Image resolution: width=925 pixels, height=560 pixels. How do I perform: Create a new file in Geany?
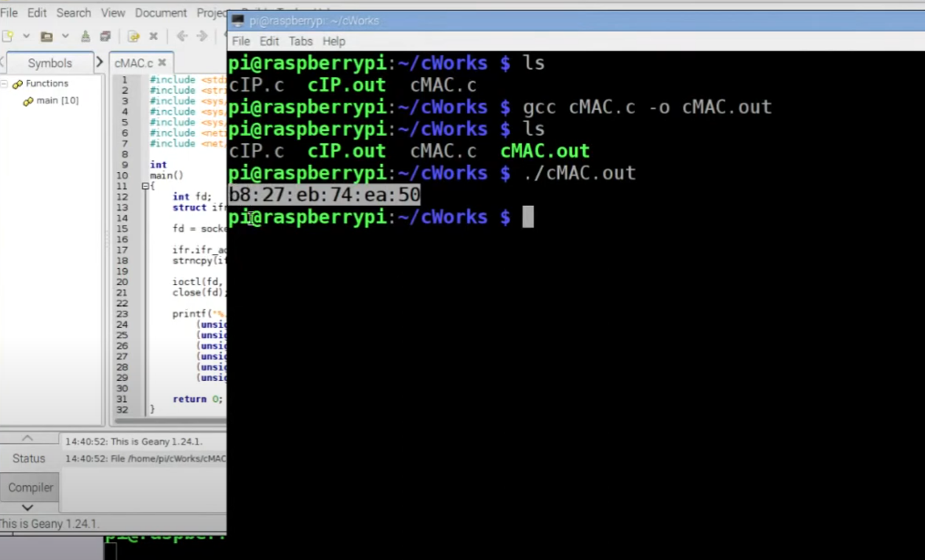[8, 36]
